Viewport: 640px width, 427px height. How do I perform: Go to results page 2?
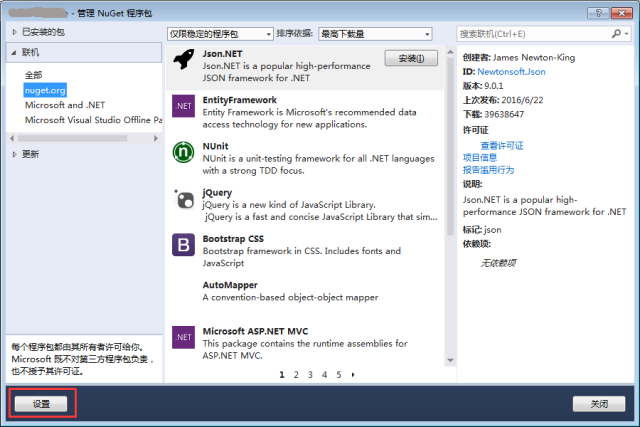click(x=296, y=375)
